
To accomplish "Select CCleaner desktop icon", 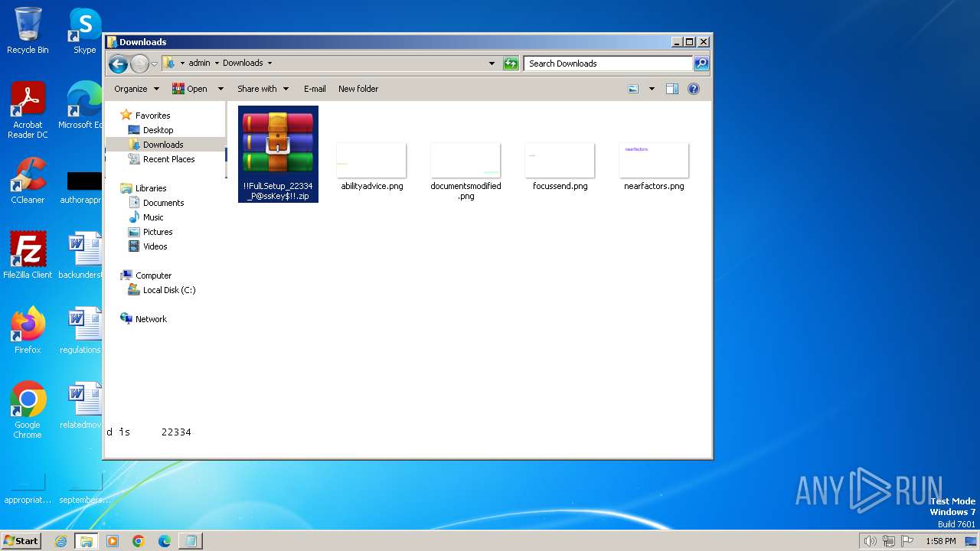I will pos(28,181).
